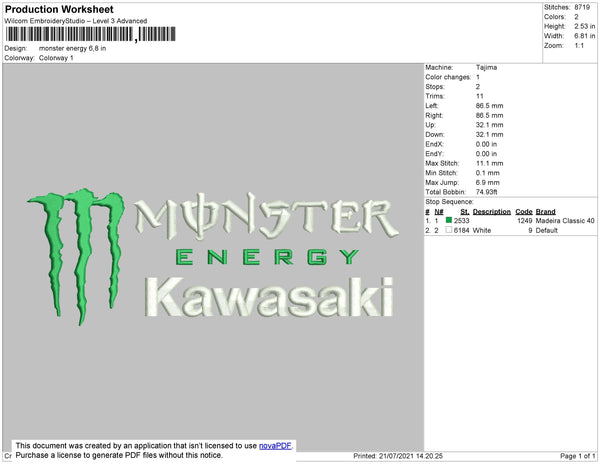The image size is (600, 464).
Task: Select Max Jump value 6.9 mm
Action: 488,182
